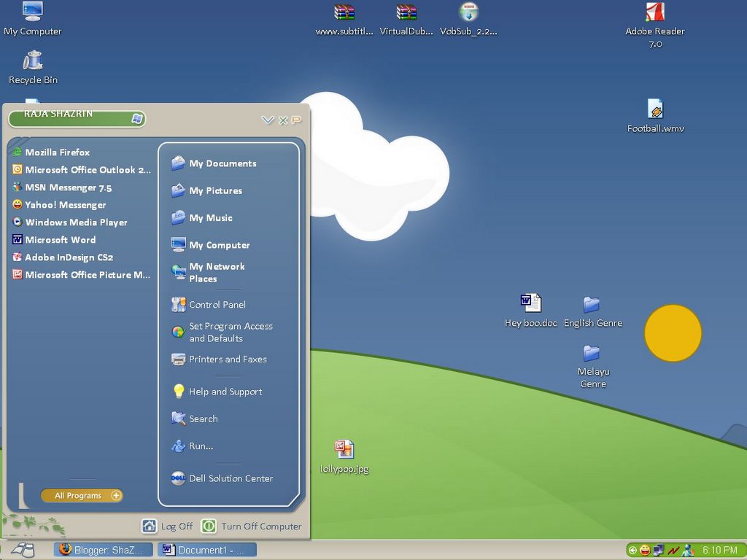747x560 pixels.
Task: Open Microsoft Office Picture Manager entry
Action: tap(82, 275)
